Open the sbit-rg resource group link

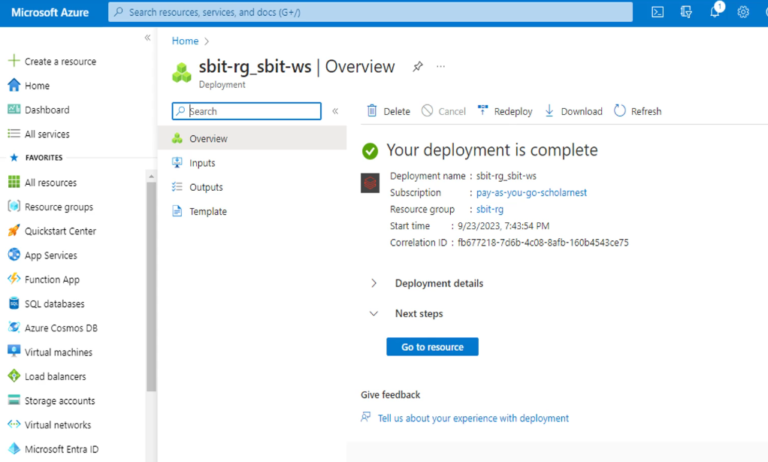(489, 209)
